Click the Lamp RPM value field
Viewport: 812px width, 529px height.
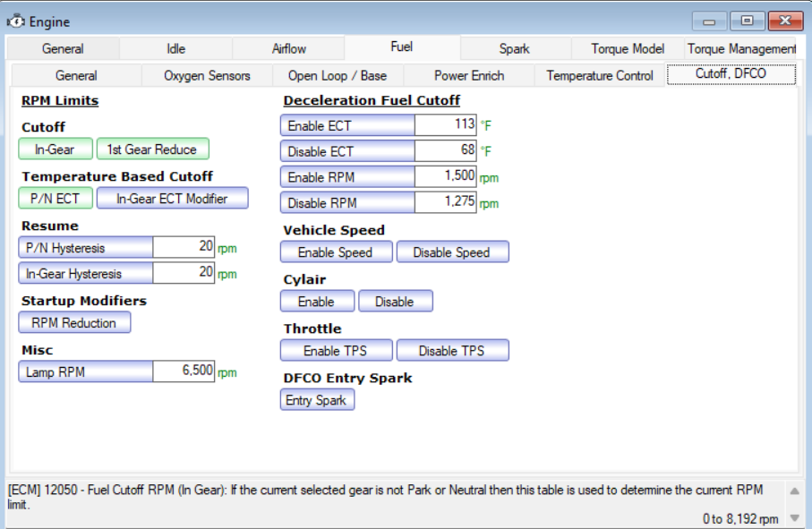[x=184, y=371]
